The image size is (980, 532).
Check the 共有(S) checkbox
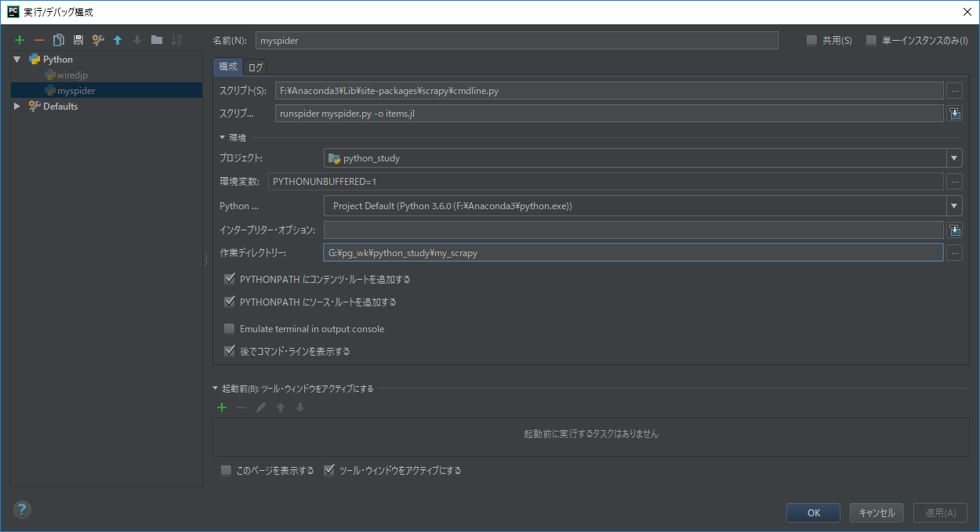[811, 40]
